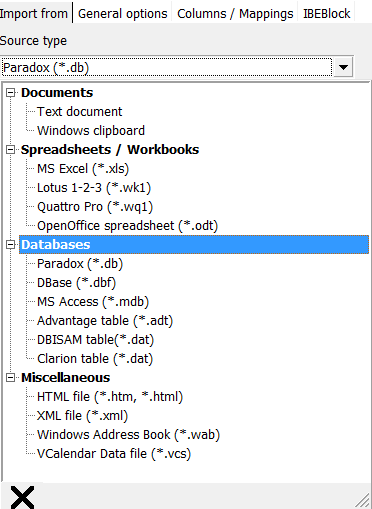Collapse the Databases tree group

(11, 245)
